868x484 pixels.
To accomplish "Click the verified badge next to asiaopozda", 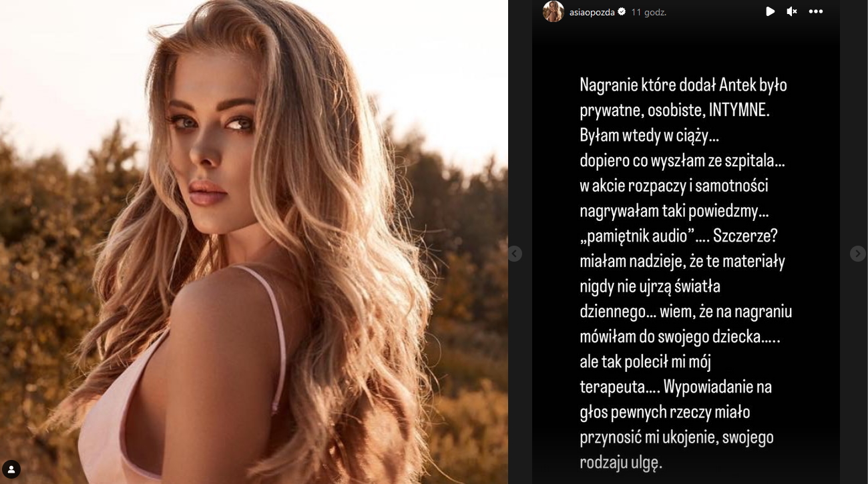I will click(x=622, y=12).
